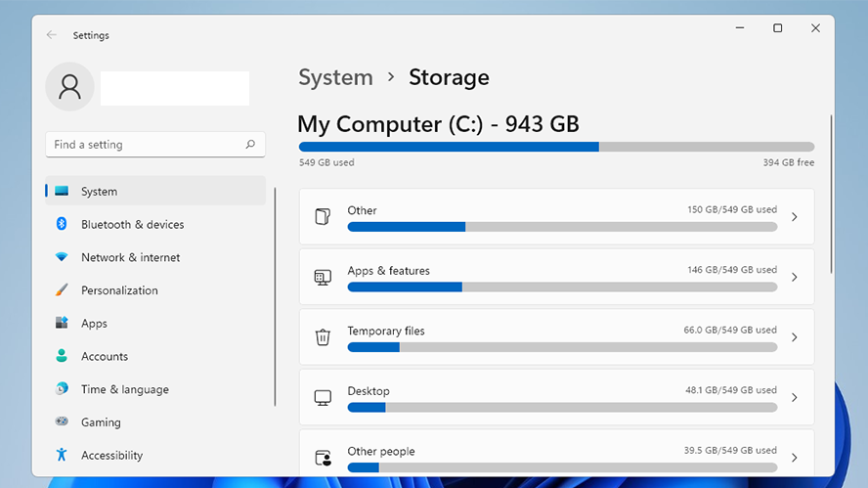Click the Accessibility figure icon
The width and height of the screenshot is (868, 488).
point(62,456)
